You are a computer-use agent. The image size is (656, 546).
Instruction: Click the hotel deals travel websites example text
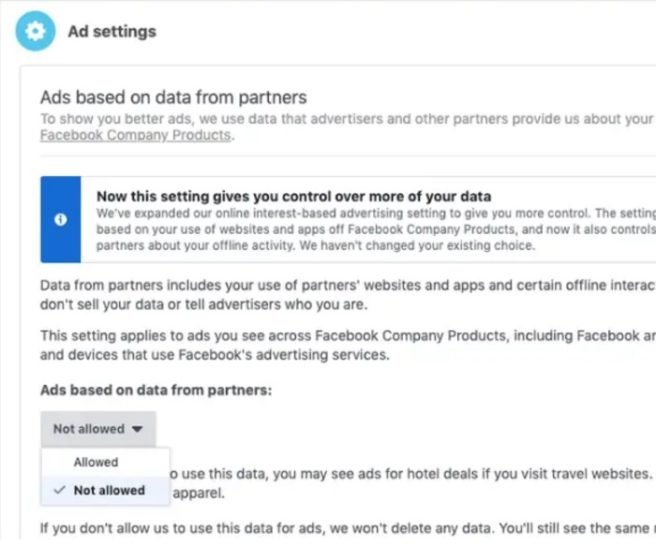pos(411,474)
